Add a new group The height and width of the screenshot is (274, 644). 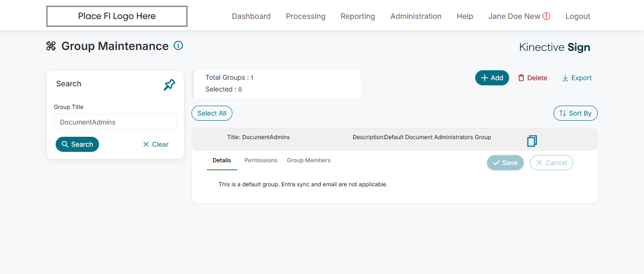click(x=492, y=78)
